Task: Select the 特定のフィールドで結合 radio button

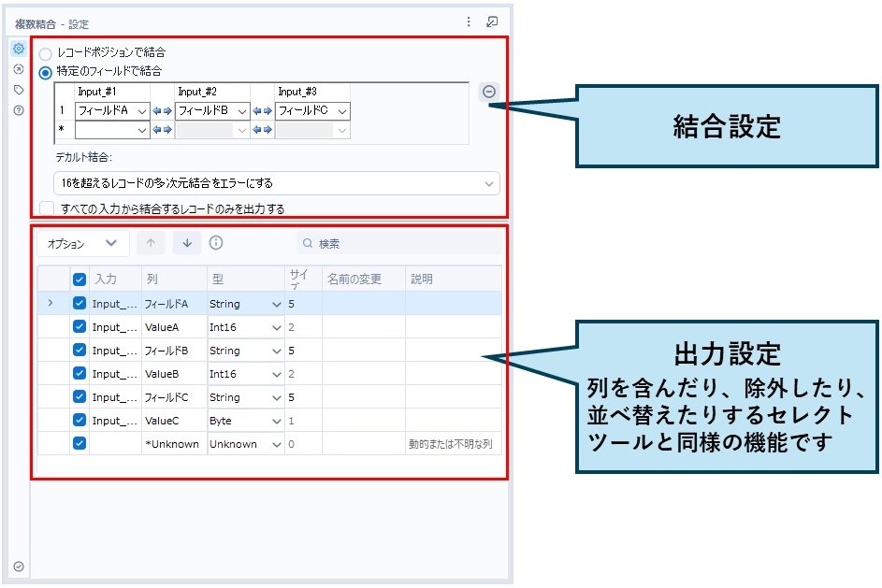Action: [46, 72]
